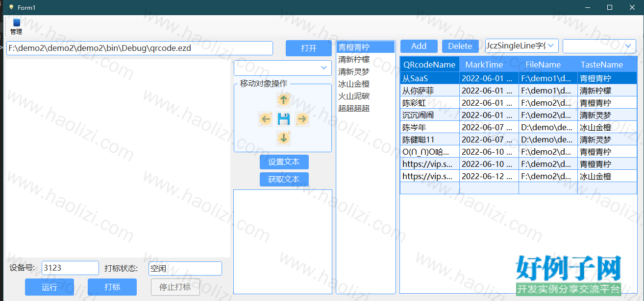Sort by FileName column header
Image resolution: width=644 pixels, height=301 pixels.
(x=548, y=65)
